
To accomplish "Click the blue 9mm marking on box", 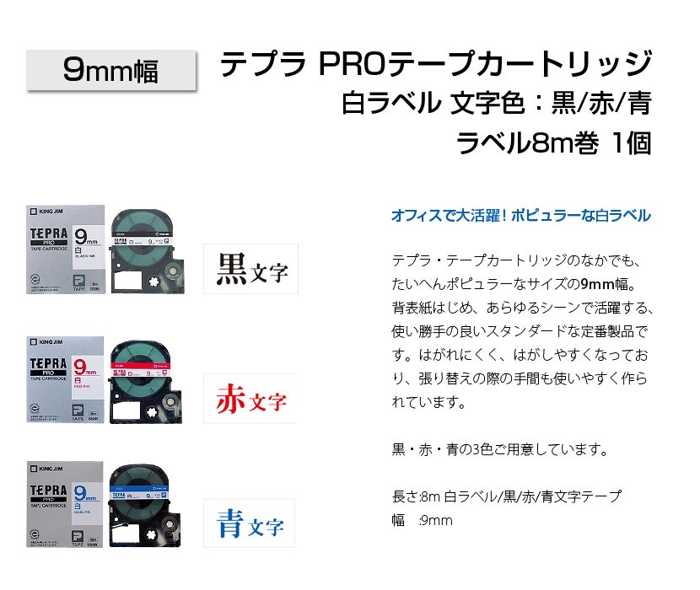I will 85,493.
